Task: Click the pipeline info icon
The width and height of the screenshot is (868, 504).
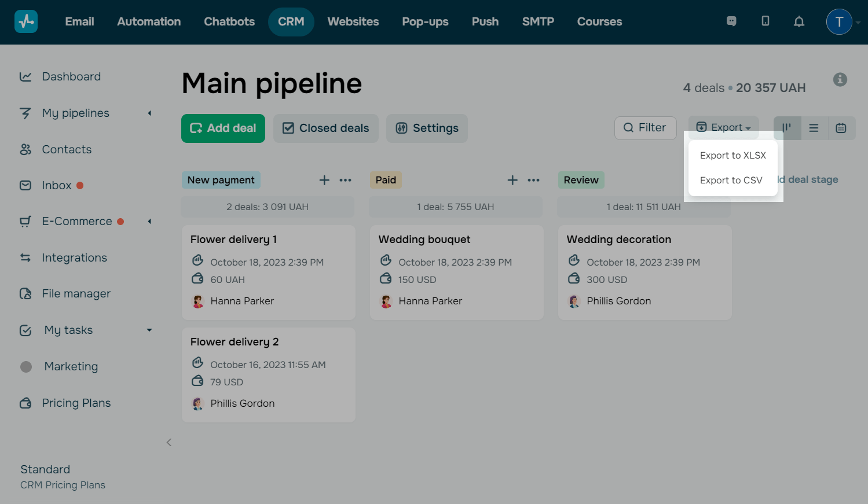Action: click(x=840, y=80)
